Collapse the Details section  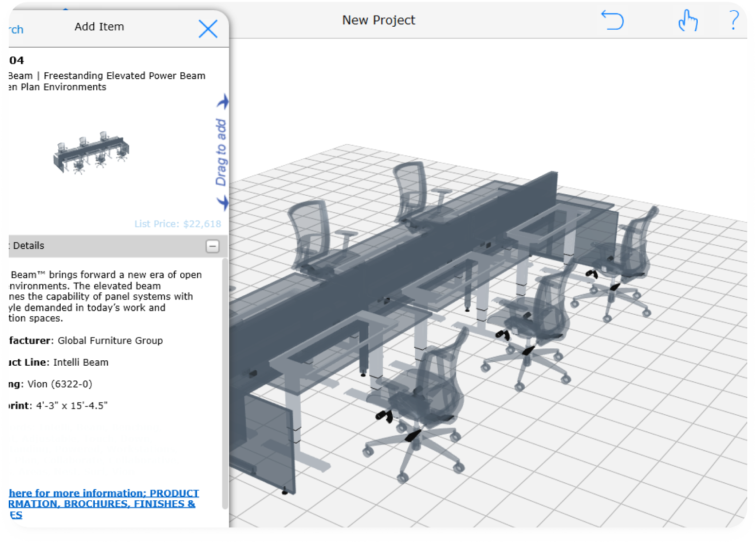pos(212,246)
